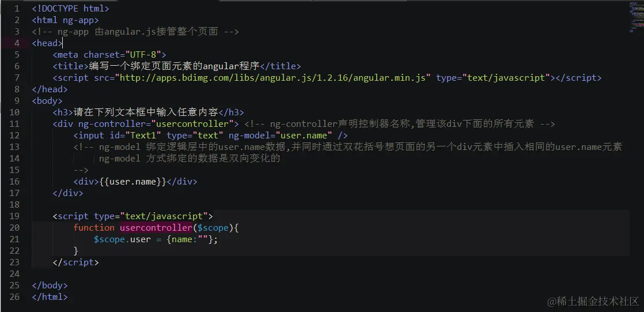Click line number 26 in the gutter
Viewport: 644px width, 312px height.
click(14, 296)
